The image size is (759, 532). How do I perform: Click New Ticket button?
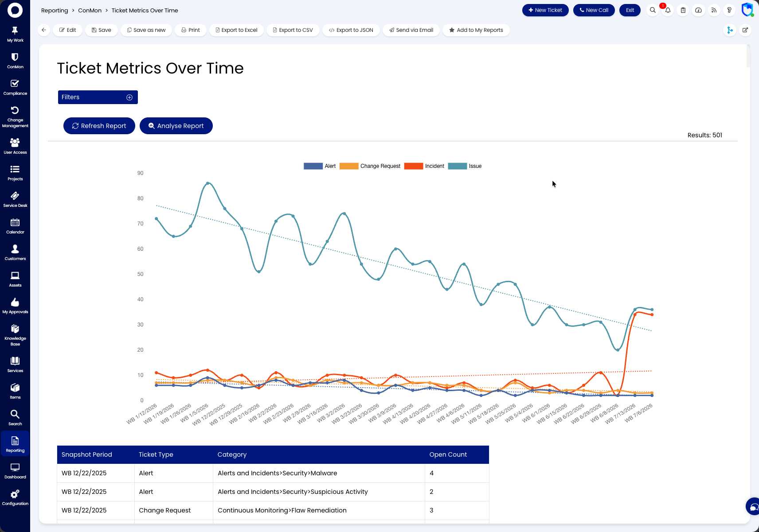[545, 10]
